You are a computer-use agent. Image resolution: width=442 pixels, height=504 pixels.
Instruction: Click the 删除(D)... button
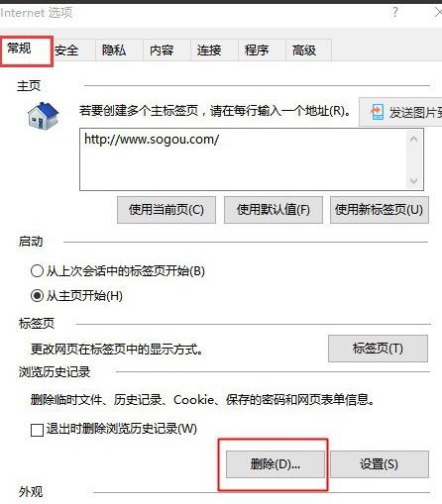(276, 464)
